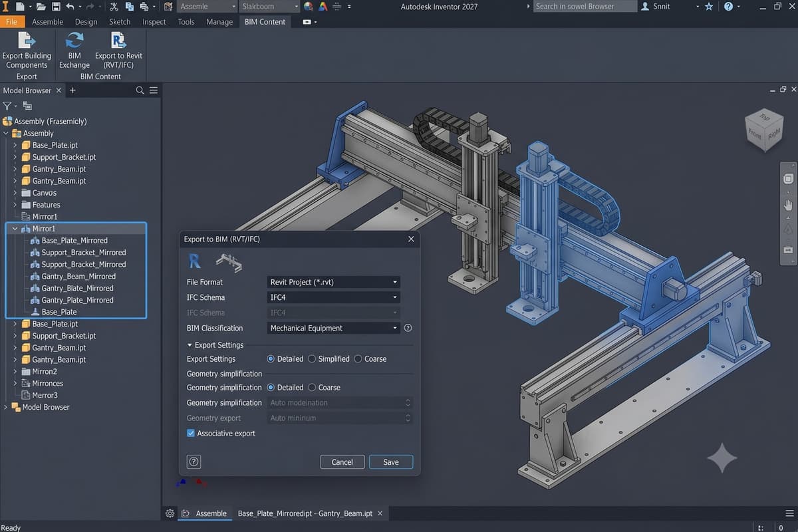Click the Copy icon in quick access toolbar
Viewport: 798px width, 532px height.
(x=129, y=7)
